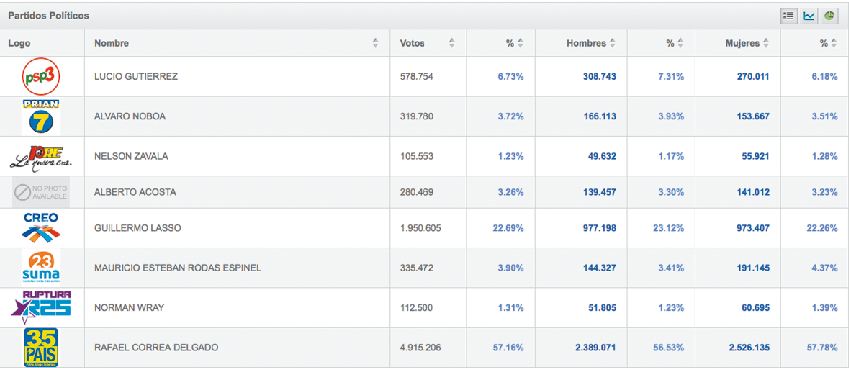Screen dimensions: 849x368
Task: Select the Lucio Gutierrez row name
Action: point(136,77)
